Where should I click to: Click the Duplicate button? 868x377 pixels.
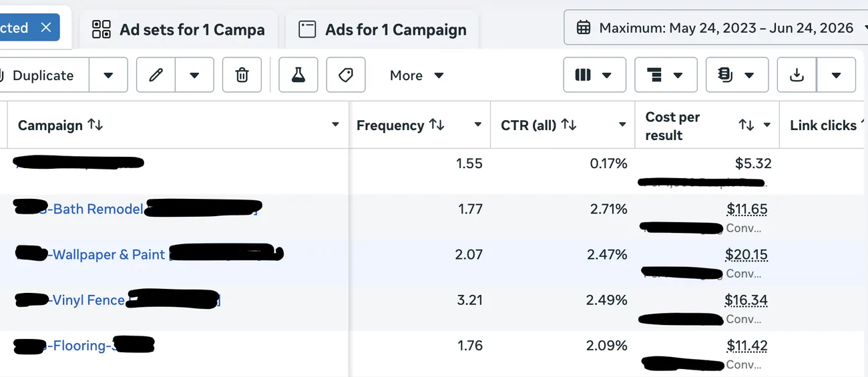click(43, 75)
